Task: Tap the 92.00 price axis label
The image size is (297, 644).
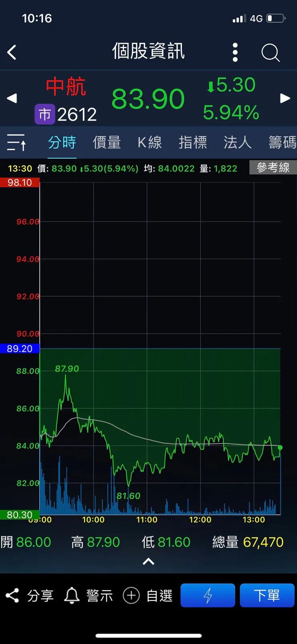Action: pyautogui.click(x=28, y=297)
